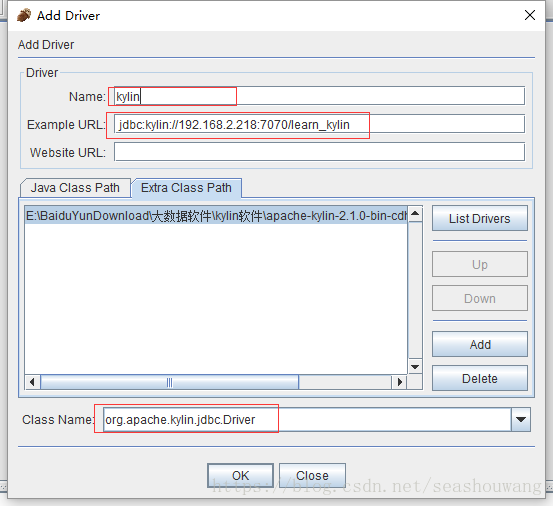553x506 pixels.
Task: Click the horizontal scrollbar left arrow
Action: click(x=32, y=382)
